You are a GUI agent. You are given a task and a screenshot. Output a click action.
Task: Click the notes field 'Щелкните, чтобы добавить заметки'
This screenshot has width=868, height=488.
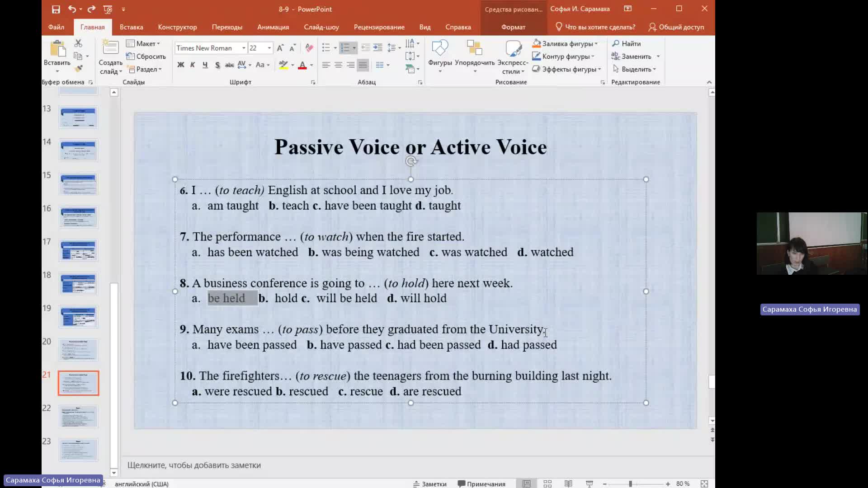194,465
